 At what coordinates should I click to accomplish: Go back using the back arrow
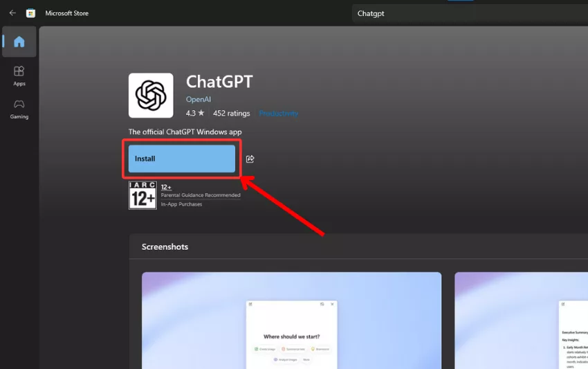coord(12,13)
